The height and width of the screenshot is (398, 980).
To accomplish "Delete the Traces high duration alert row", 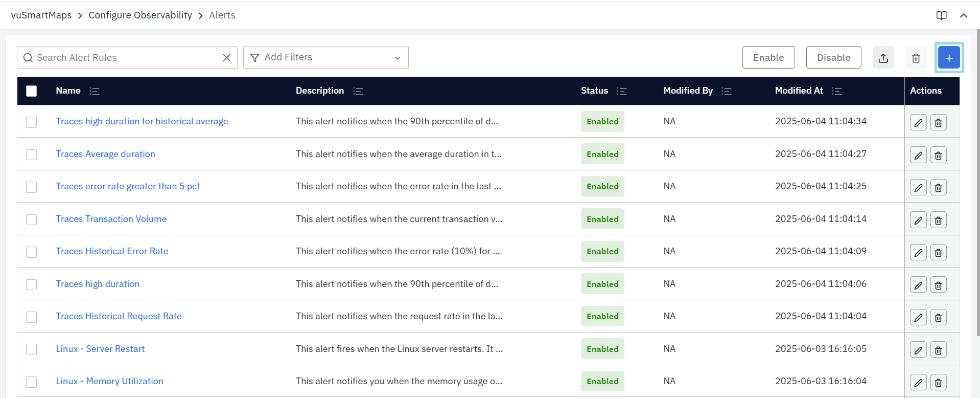I will pyautogui.click(x=938, y=285).
